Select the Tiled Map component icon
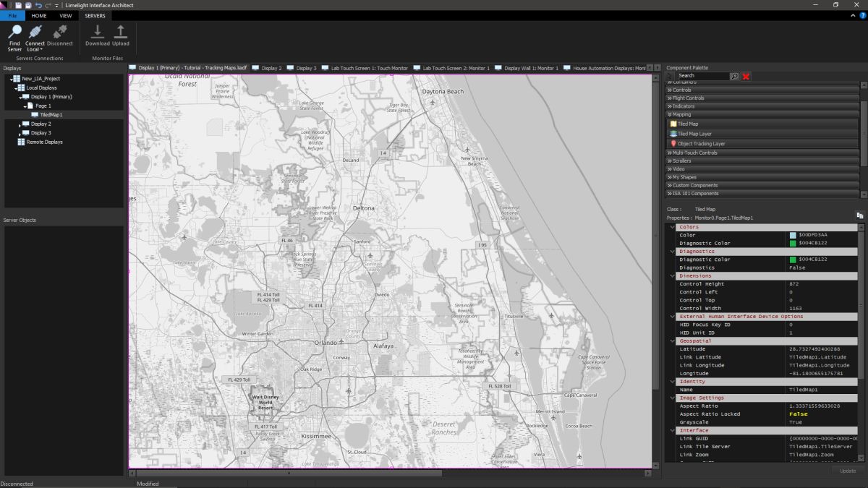 pyautogui.click(x=673, y=124)
